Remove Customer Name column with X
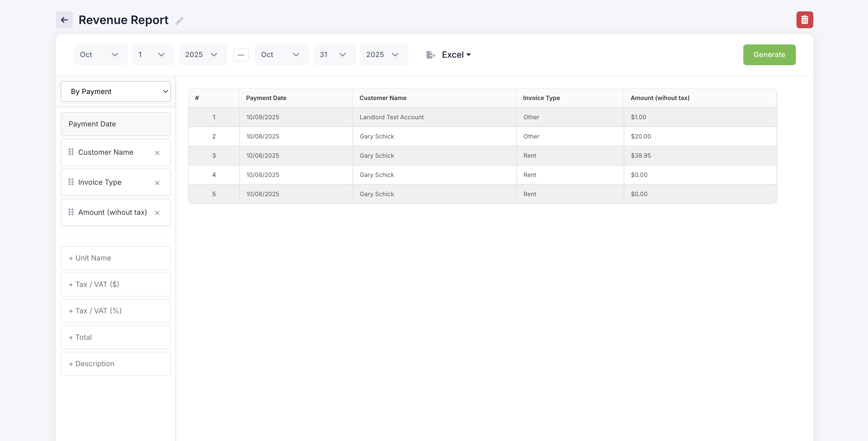This screenshot has height=441, width=868. pos(157,153)
